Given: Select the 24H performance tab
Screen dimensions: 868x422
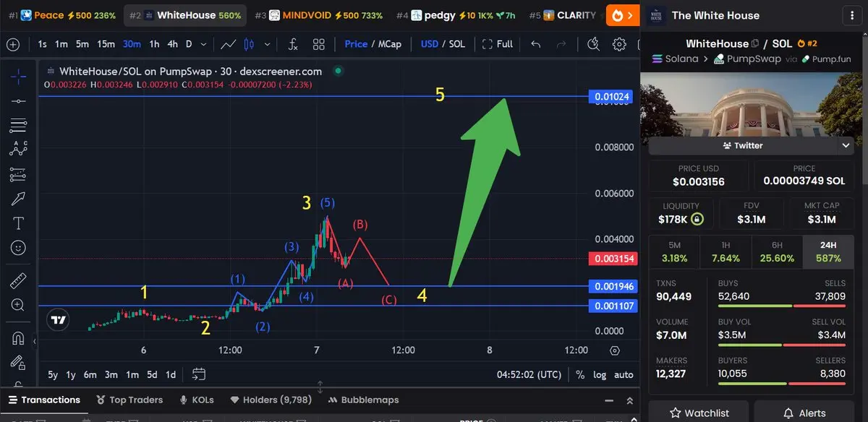Looking at the screenshot, I should (828, 251).
